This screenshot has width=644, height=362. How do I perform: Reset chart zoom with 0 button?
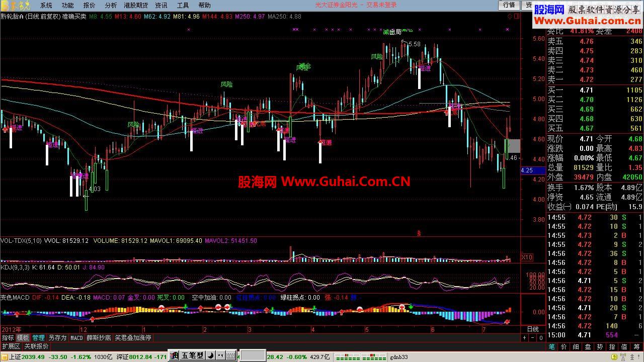point(541,338)
